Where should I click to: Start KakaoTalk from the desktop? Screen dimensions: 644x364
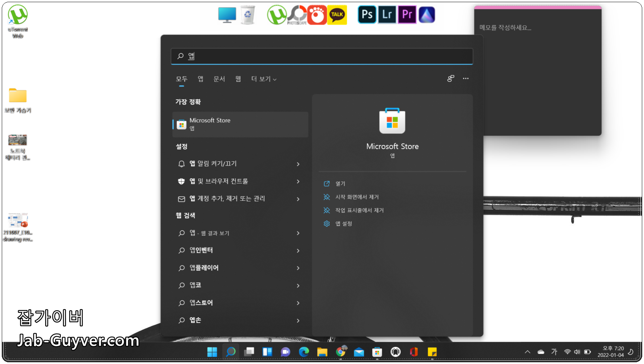pyautogui.click(x=337, y=14)
